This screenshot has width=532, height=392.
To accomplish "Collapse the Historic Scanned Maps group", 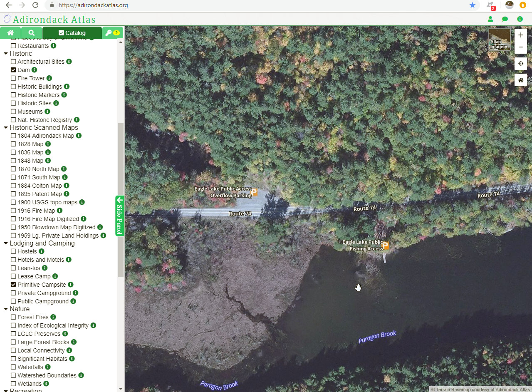I will [6, 128].
